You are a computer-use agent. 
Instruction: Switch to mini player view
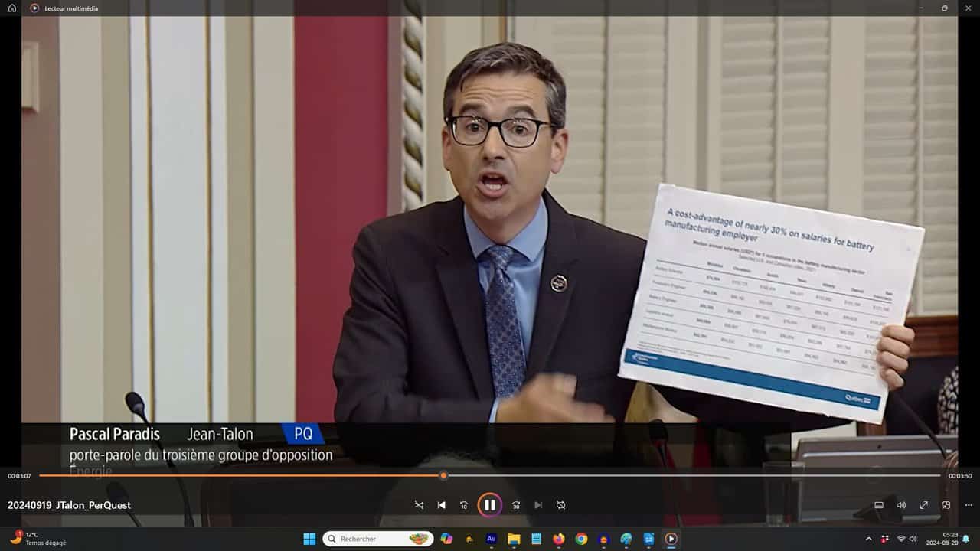pyautogui.click(x=946, y=505)
